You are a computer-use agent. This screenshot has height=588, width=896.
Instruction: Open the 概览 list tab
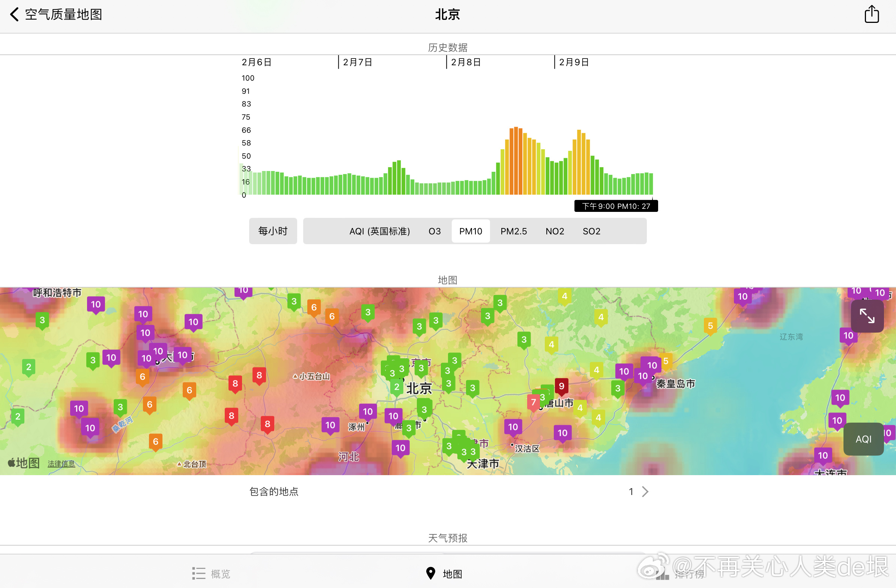(211, 573)
